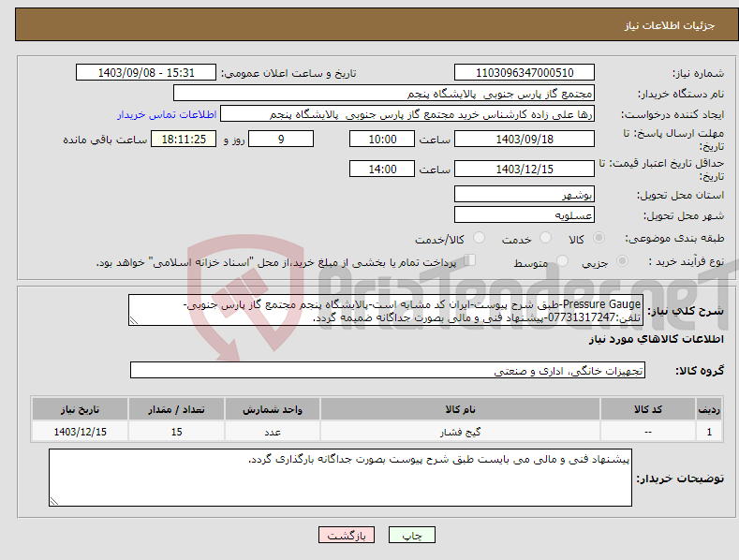Click the گیج فشار item name cell
Screen dimensions: 739x560
(460, 432)
